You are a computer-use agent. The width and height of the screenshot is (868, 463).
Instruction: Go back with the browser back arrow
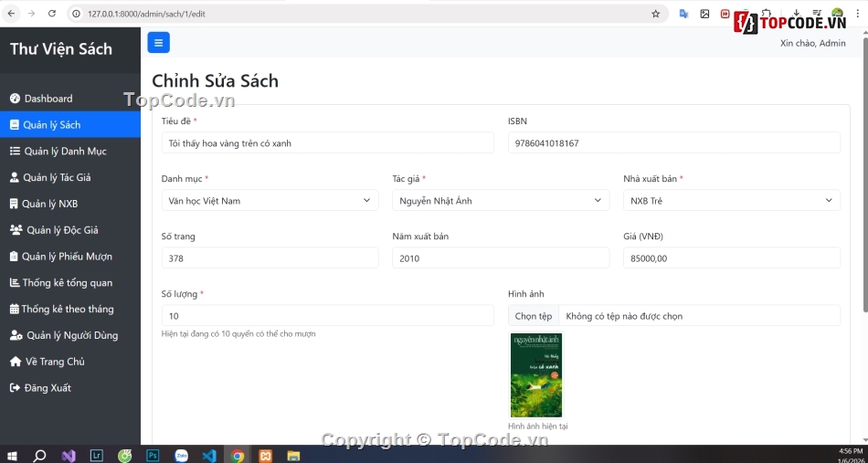click(11, 14)
